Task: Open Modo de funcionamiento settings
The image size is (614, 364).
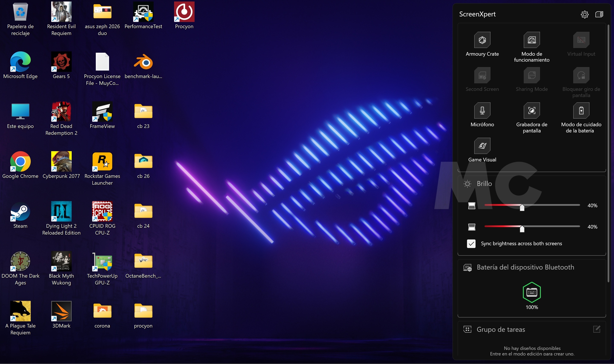Action: [532, 40]
